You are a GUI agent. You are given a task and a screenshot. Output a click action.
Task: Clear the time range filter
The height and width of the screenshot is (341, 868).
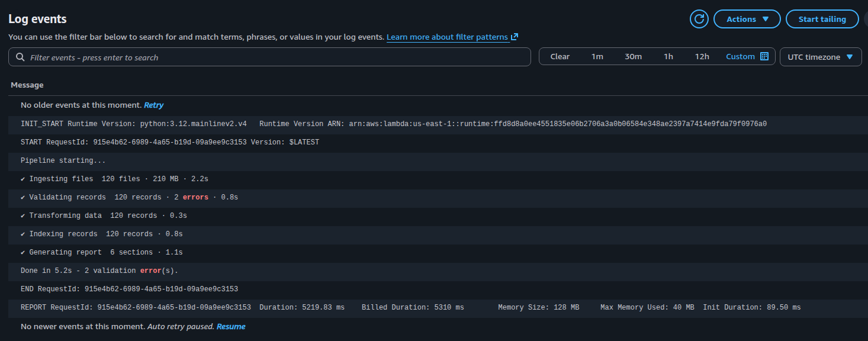point(560,57)
